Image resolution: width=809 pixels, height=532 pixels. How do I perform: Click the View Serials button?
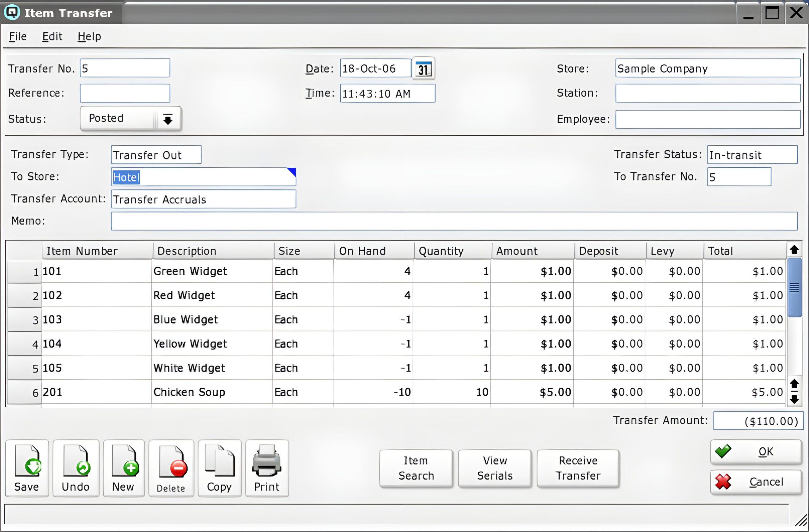[x=495, y=468]
